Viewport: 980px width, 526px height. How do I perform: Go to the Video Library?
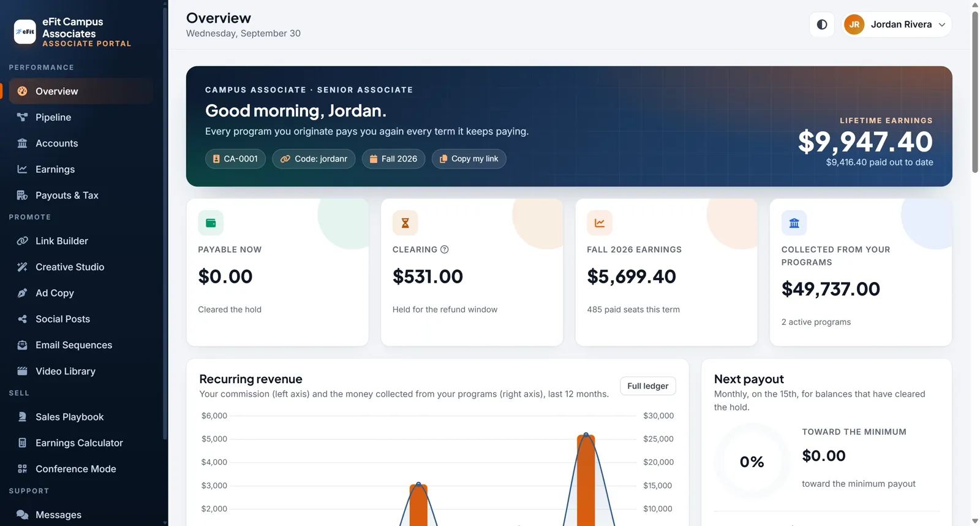pyautogui.click(x=81, y=372)
